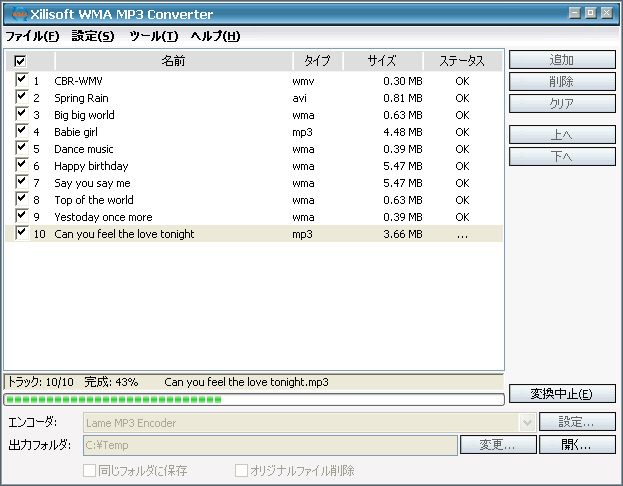Toggle checkbox for Happy birthday track
Viewport: 623px width, 486px height.
click(21, 165)
